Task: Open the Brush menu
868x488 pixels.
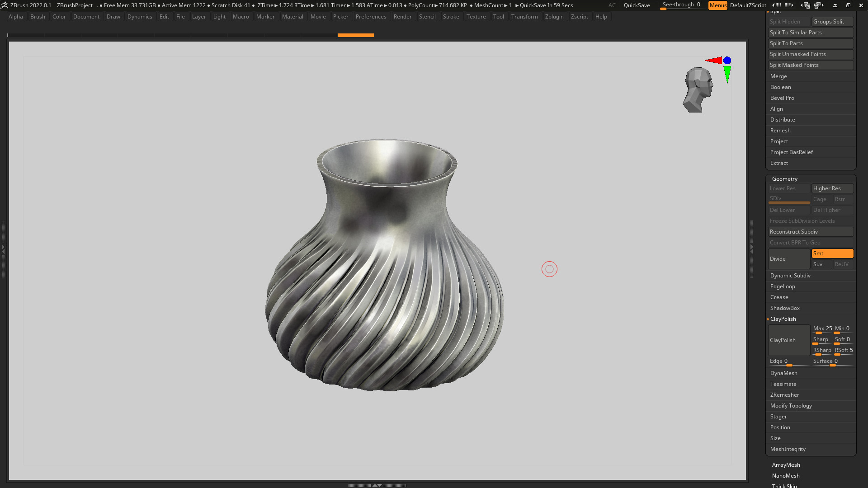Action: pyautogui.click(x=38, y=17)
